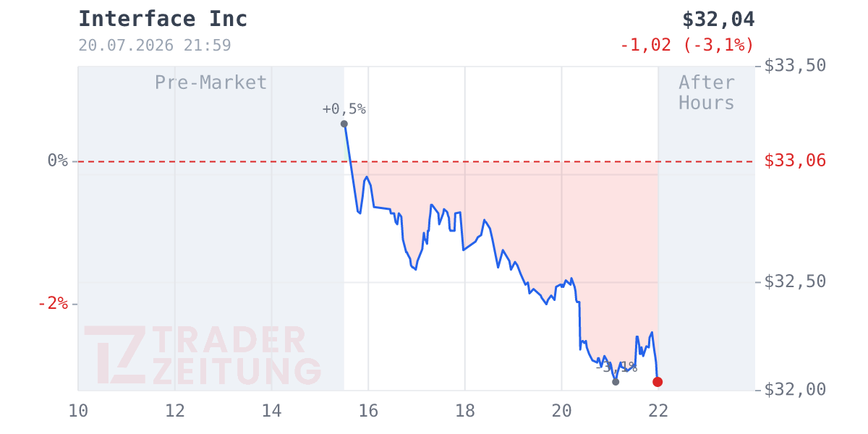Viewport: 868px width, 434px height.
Task: Click the current price $32,04
Action: coord(718,20)
